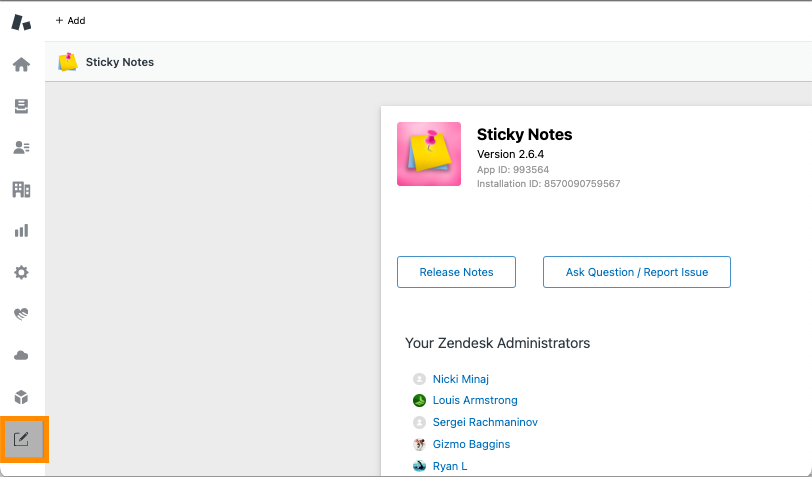Open the Gizmo Baggins administrator link
The width and height of the screenshot is (812, 477).
coord(471,444)
